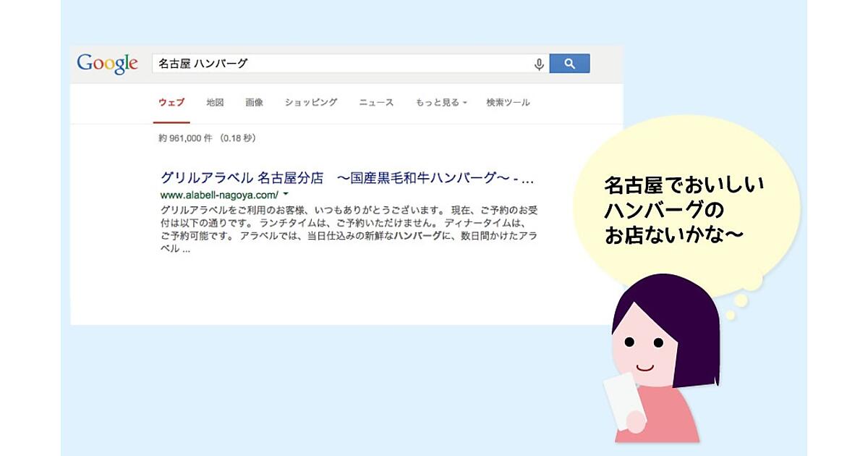Switch to the ショッピング tab
The image size is (868, 456).
click(311, 103)
